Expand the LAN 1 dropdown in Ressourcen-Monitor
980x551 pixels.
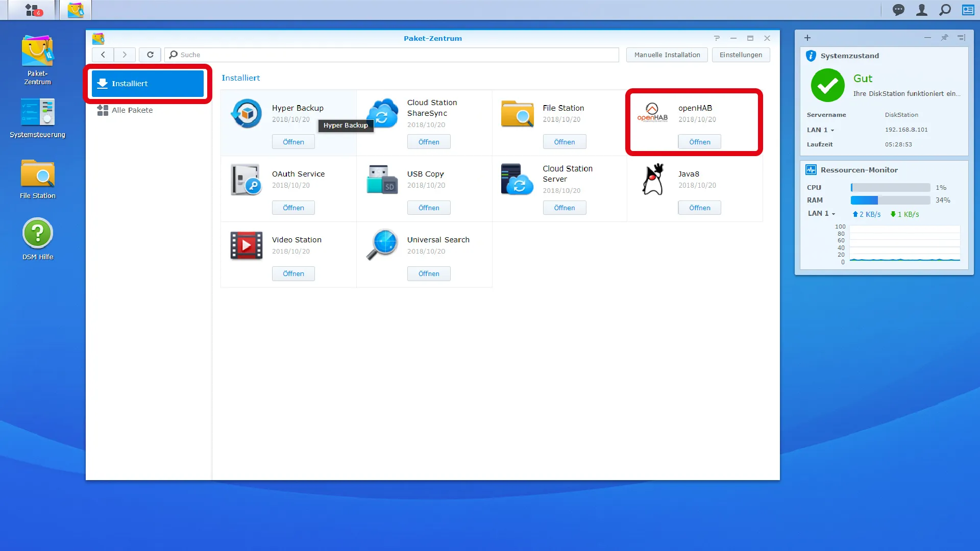tap(822, 214)
